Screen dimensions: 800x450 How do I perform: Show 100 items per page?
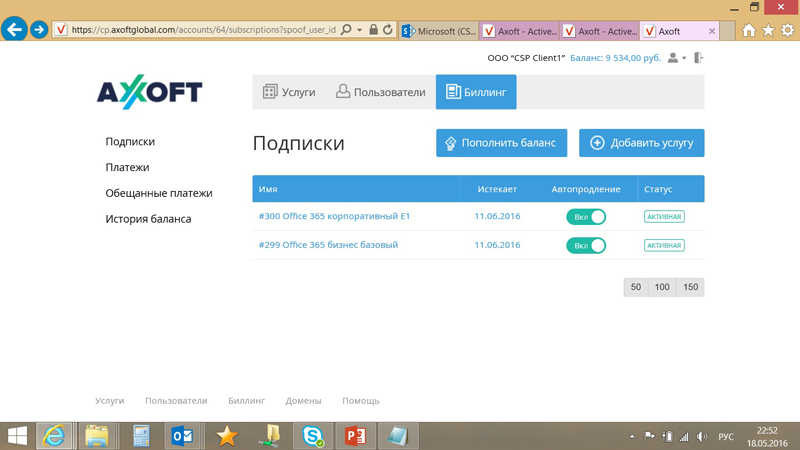[662, 287]
